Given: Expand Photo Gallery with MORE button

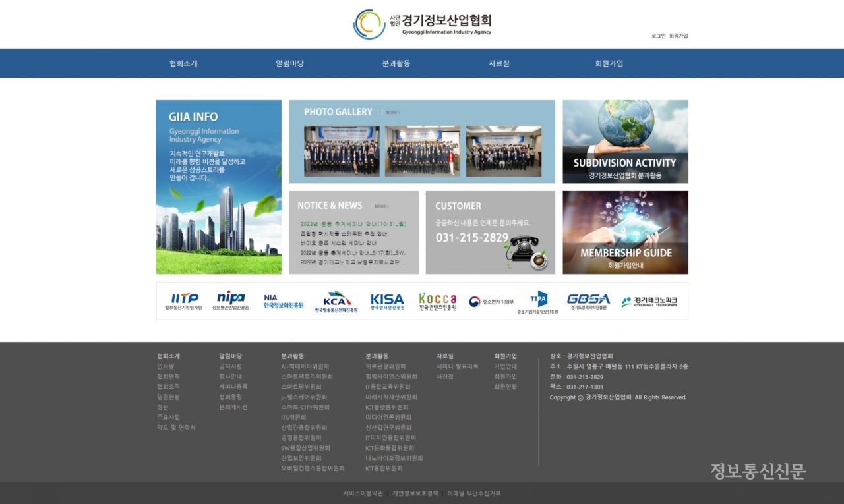Looking at the screenshot, I should point(392,113).
